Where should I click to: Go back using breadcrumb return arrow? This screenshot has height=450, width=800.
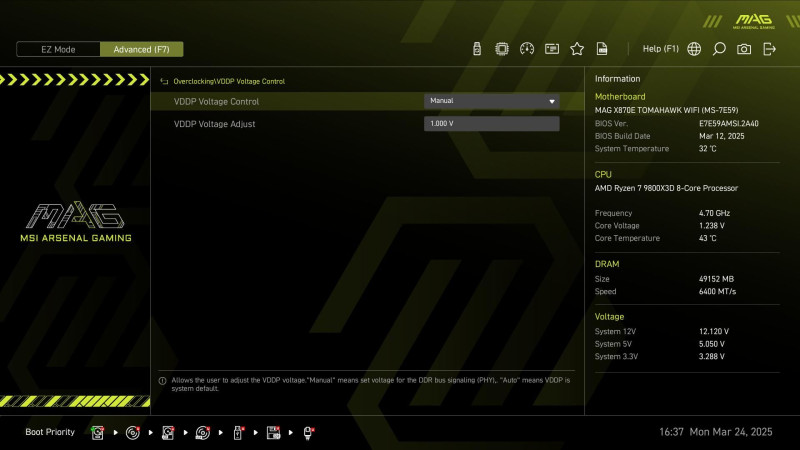pyautogui.click(x=164, y=82)
